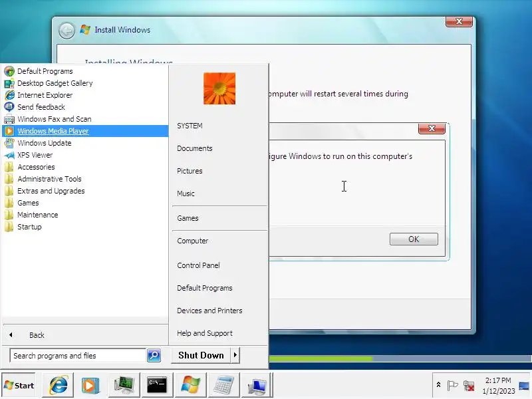
Task: Launch Desktop Gadget Gallery icon
Action: (x=9, y=83)
